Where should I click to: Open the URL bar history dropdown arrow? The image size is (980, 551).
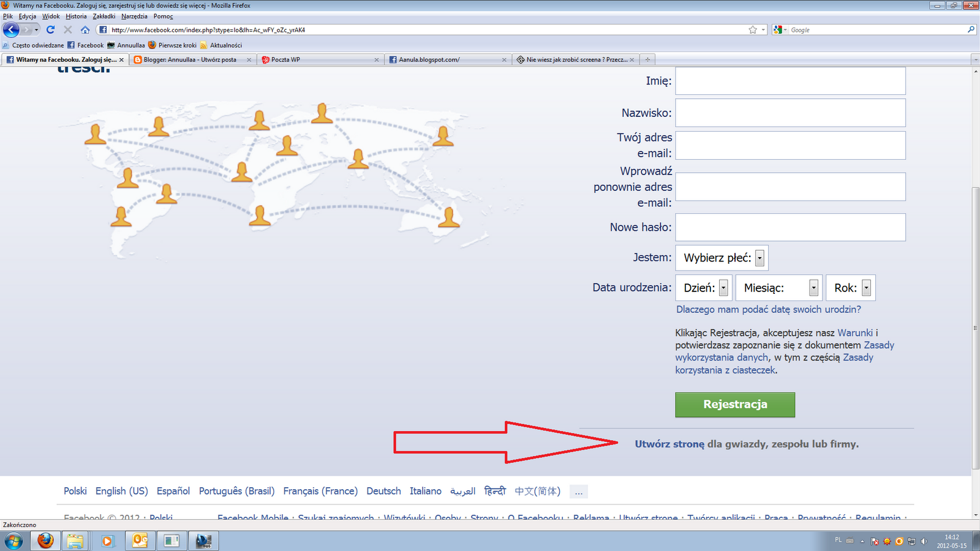(x=763, y=29)
